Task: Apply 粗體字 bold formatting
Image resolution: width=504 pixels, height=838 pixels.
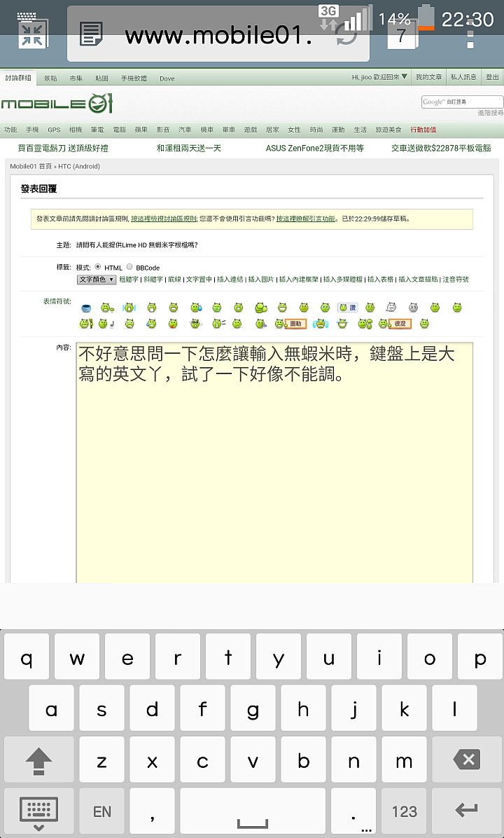Action: pos(129,280)
